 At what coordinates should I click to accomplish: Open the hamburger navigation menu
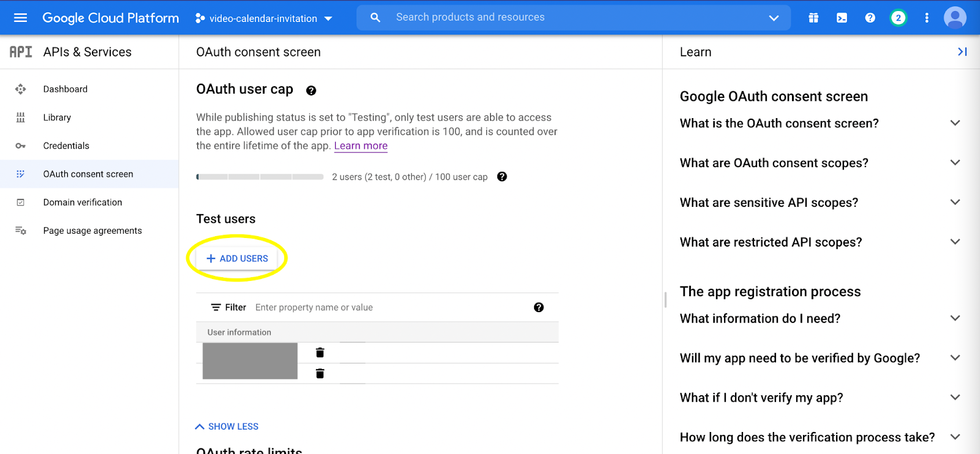pos(20,18)
